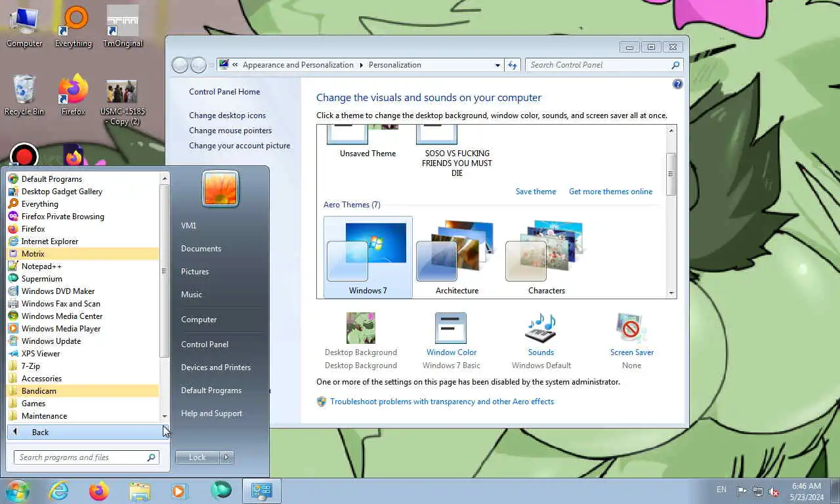Launch Firefox from the taskbar
Screen dimensions: 840x504
(99, 491)
